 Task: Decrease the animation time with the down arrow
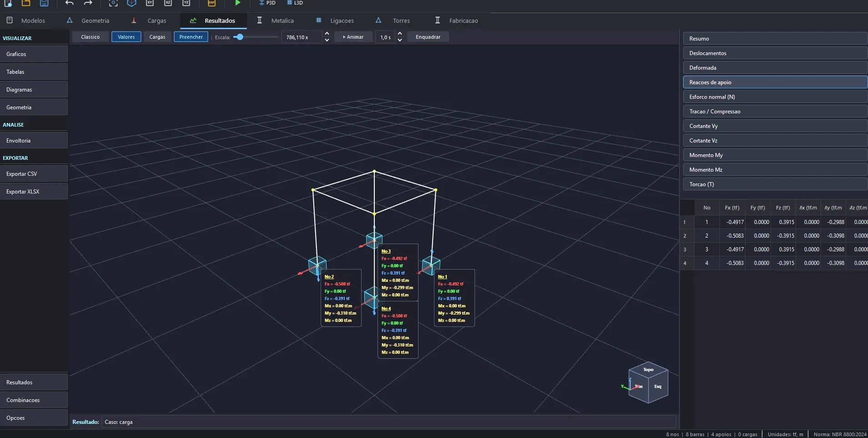(399, 40)
